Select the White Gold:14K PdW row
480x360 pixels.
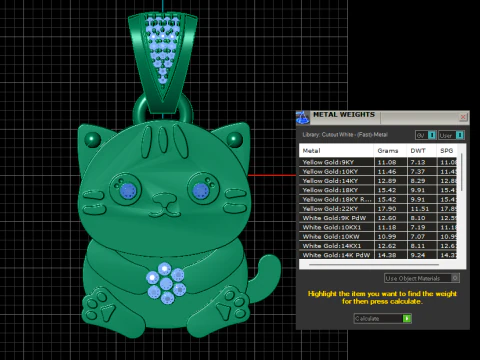coord(378,255)
